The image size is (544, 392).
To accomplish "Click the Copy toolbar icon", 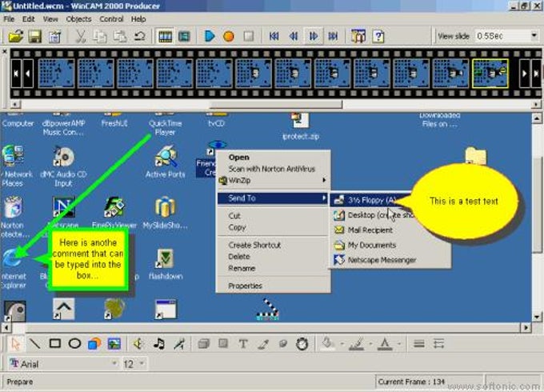I will pyautogui.click(x=100, y=36).
